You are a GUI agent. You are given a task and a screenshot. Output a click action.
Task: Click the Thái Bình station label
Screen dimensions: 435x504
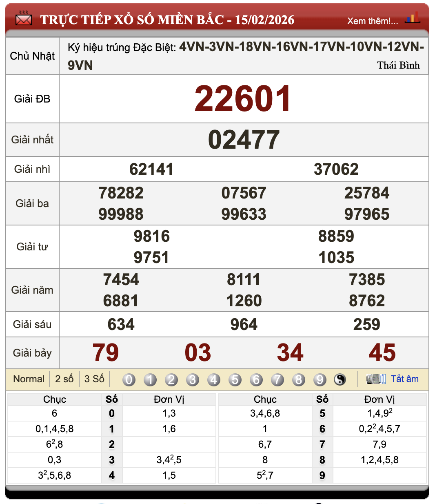pos(399,65)
